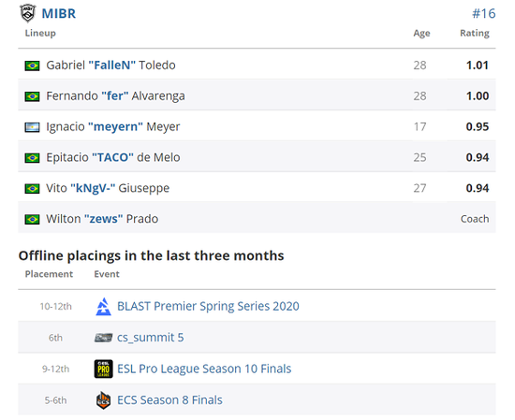Screen dimensions: 515x420
Task: Open ESL Pro League Season 10 Finals
Action: 204,369
